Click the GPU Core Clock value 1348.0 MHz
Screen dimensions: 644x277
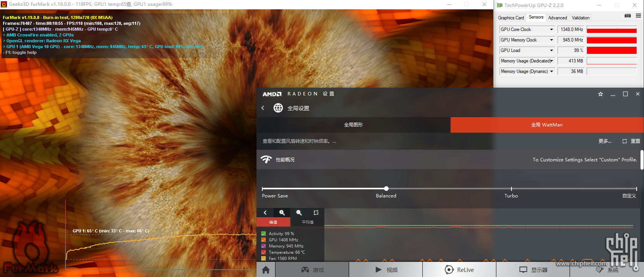click(x=571, y=29)
